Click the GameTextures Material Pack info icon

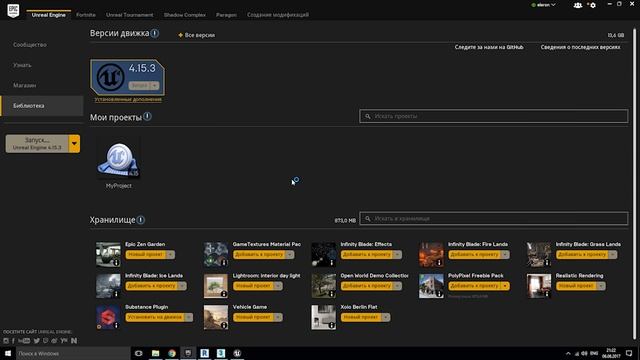click(224, 263)
